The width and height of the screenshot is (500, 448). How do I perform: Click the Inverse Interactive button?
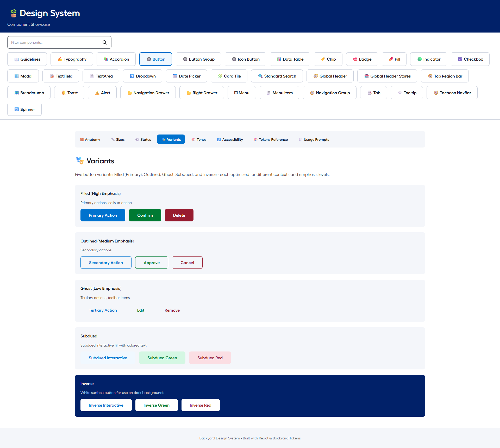[x=106, y=405]
